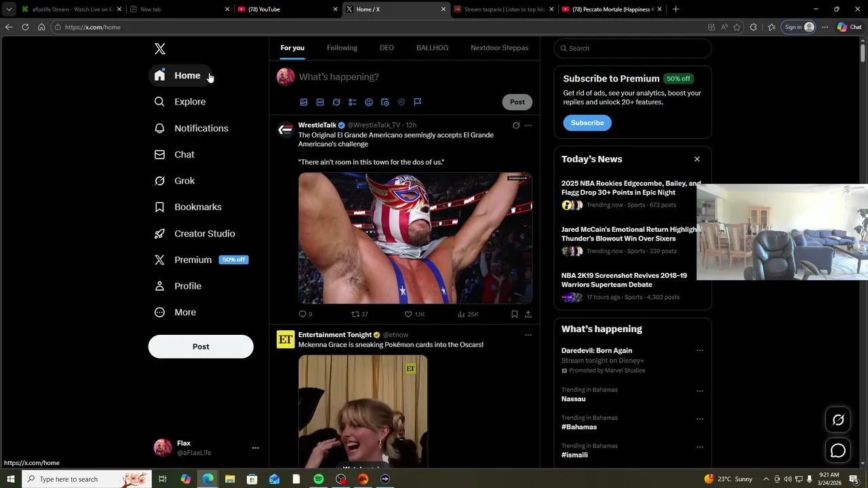Switch to Nextdoor Steppas tab
This screenshot has width=868, height=488.
pyautogui.click(x=499, y=48)
